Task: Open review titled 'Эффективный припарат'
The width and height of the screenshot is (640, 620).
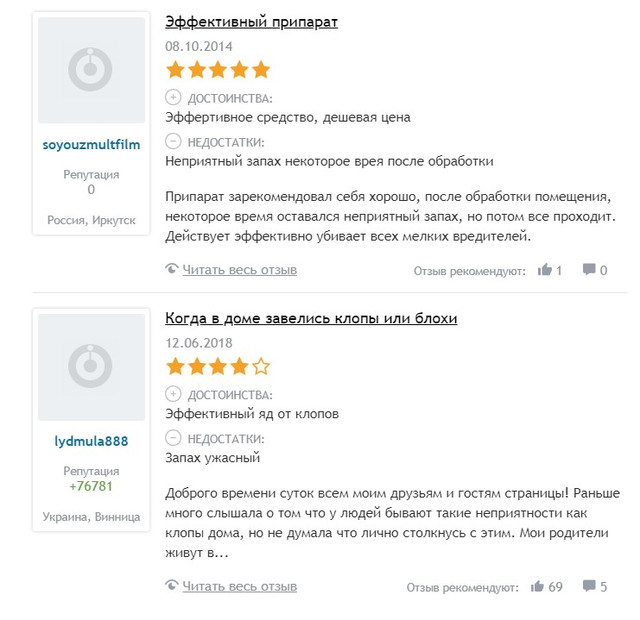Action: click(x=251, y=22)
